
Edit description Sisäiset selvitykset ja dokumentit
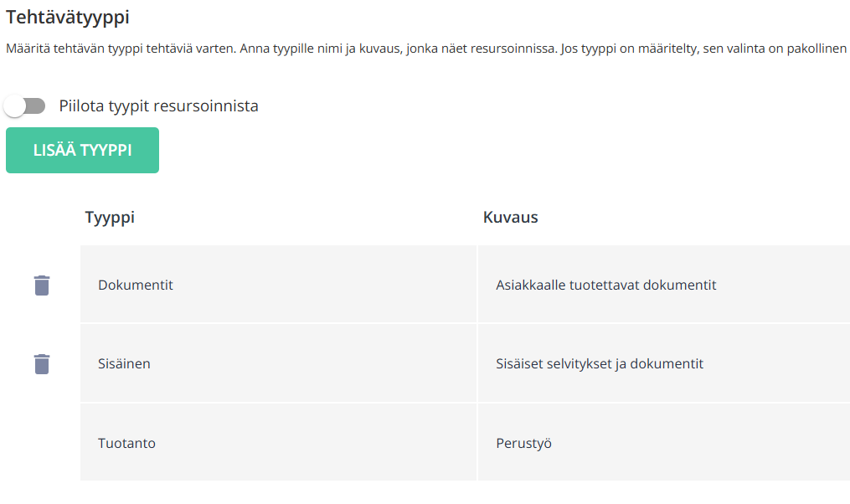point(664,363)
